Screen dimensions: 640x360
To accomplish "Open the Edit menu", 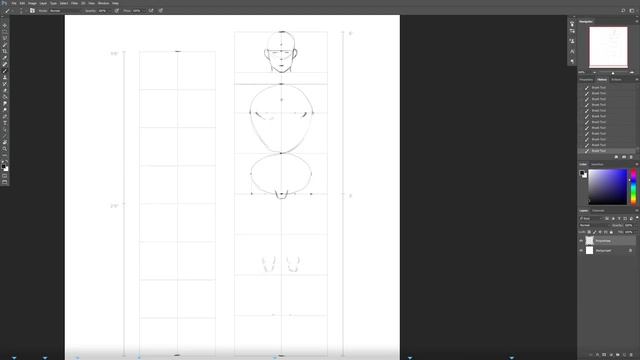I will (22, 3).
